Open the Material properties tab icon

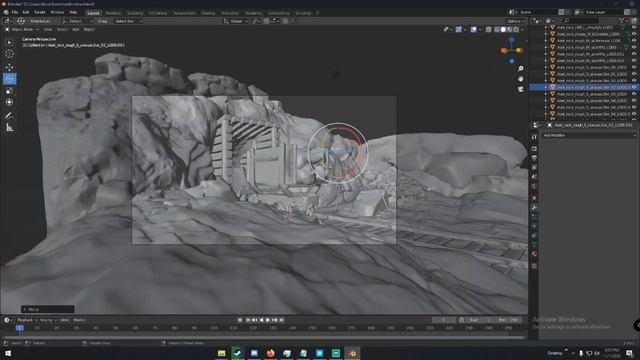click(x=534, y=254)
